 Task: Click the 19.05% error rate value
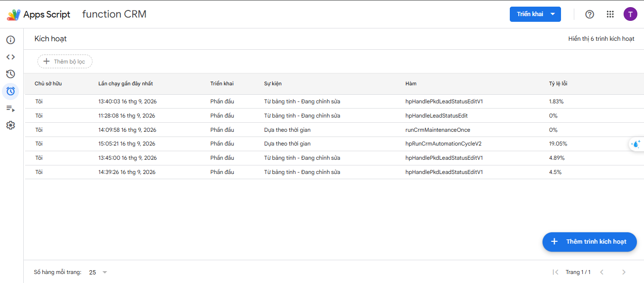click(558, 144)
